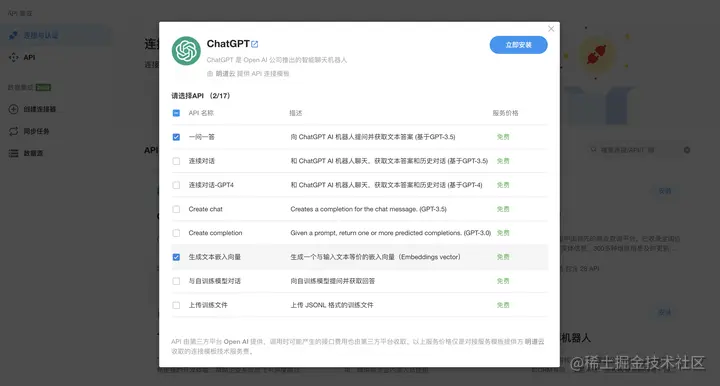Click the 创建连接器 plus icon
This screenshot has width=720, height=386.
[x=13, y=109]
